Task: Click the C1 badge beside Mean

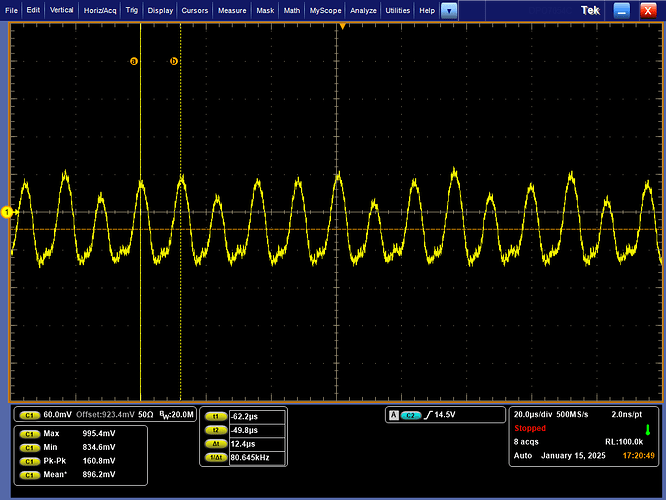Action: point(30,475)
